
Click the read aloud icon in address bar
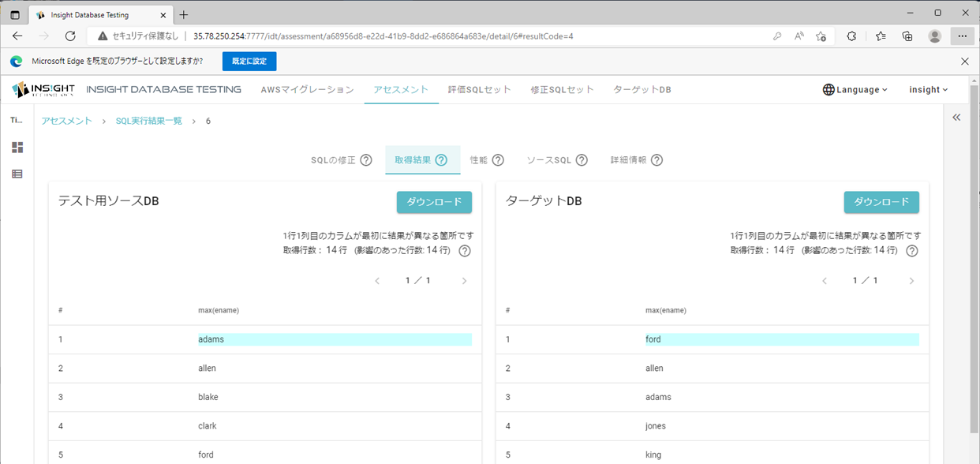coord(799,36)
